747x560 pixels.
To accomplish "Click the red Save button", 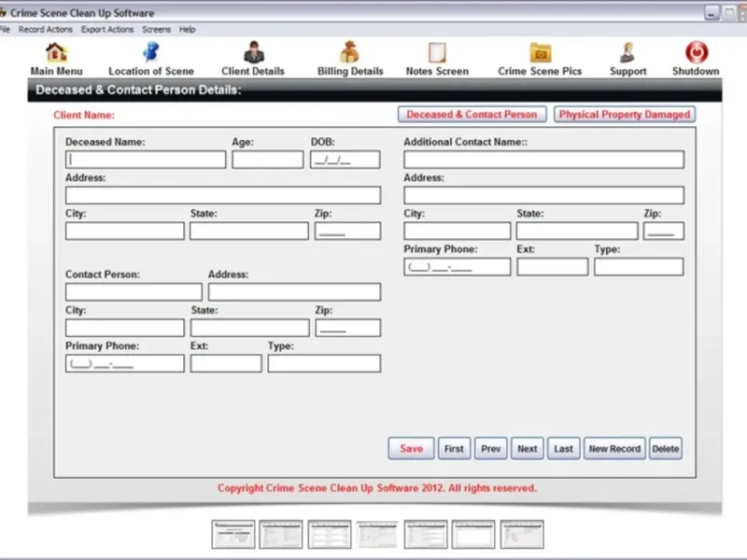I will pyautogui.click(x=411, y=449).
